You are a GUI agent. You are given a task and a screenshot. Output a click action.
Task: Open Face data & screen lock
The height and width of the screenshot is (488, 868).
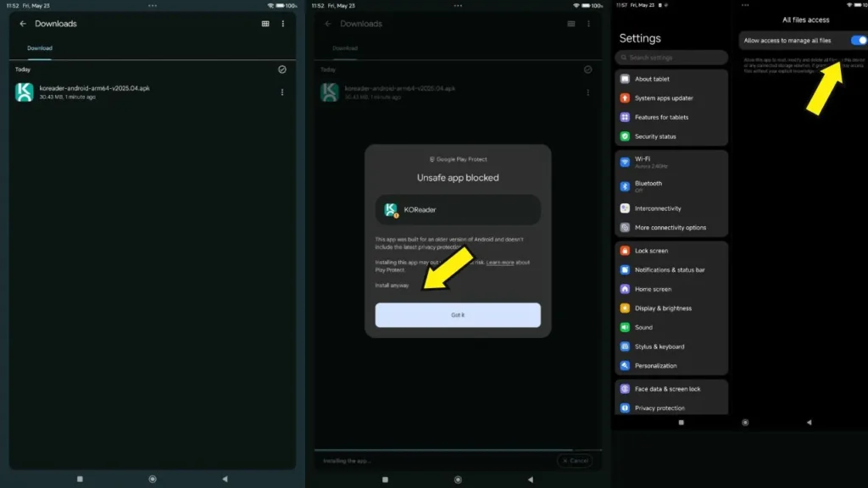pyautogui.click(x=671, y=389)
